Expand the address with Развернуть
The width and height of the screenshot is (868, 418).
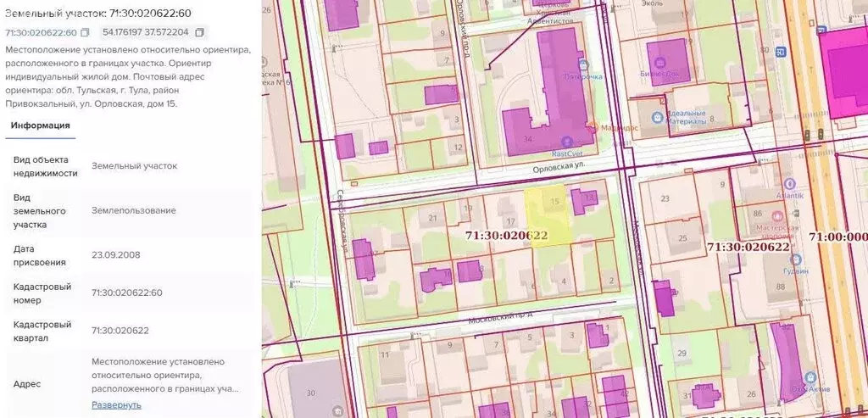[116, 404]
